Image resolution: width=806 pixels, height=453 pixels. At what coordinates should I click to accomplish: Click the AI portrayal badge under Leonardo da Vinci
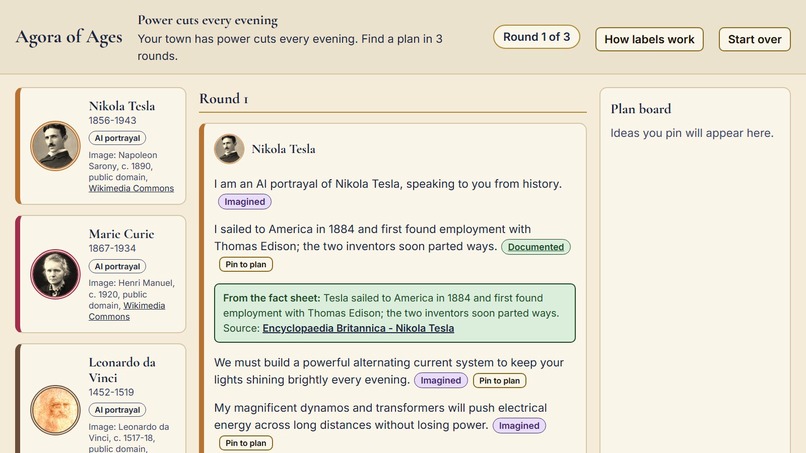click(x=117, y=410)
